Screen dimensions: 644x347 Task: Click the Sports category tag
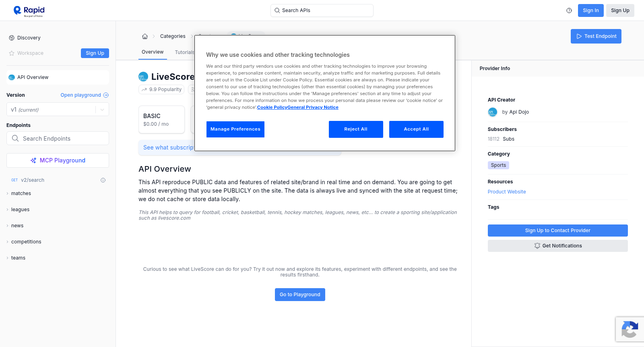[x=498, y=165]
